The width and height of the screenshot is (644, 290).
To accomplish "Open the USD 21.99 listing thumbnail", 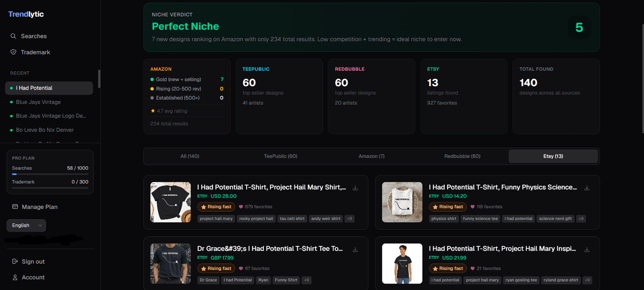I will pyautogui.click(x=402, y=264).
